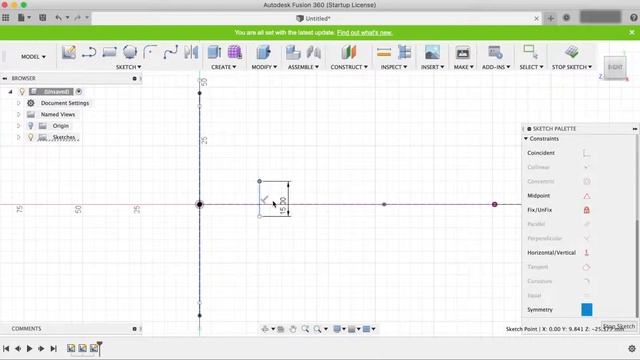Open the ASSEMBLE menu
Viewport: 640px width, 360px height.
tap(303, 67)
